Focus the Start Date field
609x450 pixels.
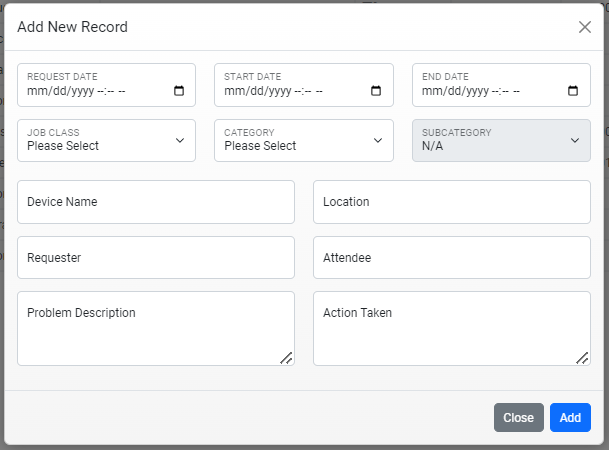click(304, 85)
